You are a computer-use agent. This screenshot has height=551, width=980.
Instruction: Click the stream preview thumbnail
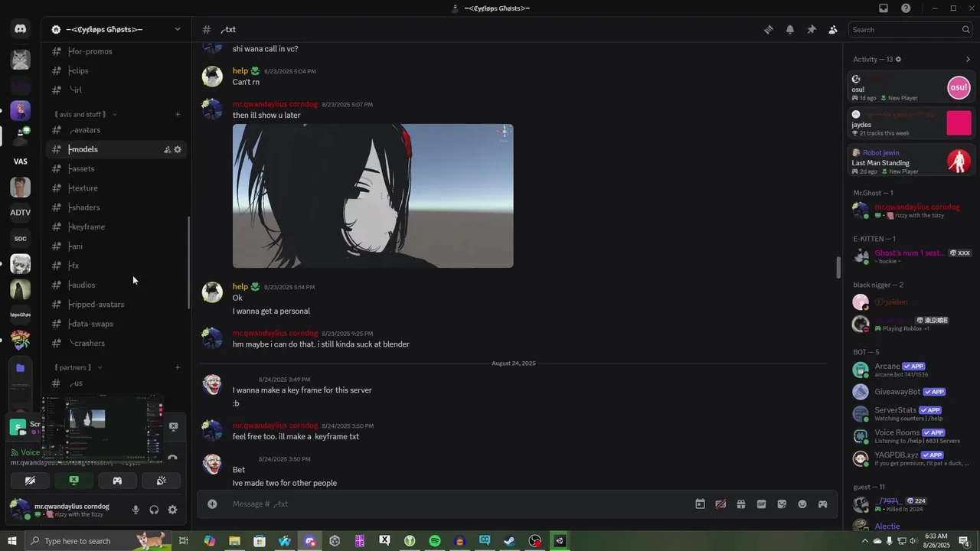pyautogui.click(x=102, y=429)
